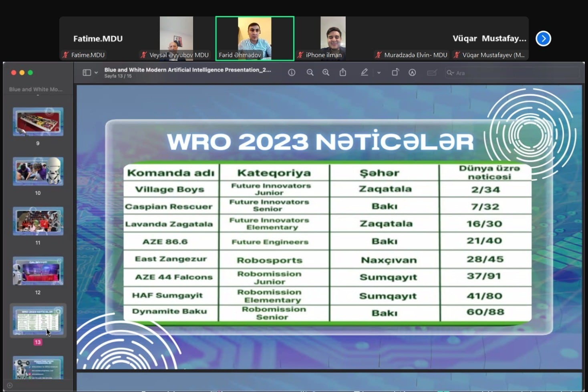Open page 11 thumbnail in sidebar

(38, 221)
